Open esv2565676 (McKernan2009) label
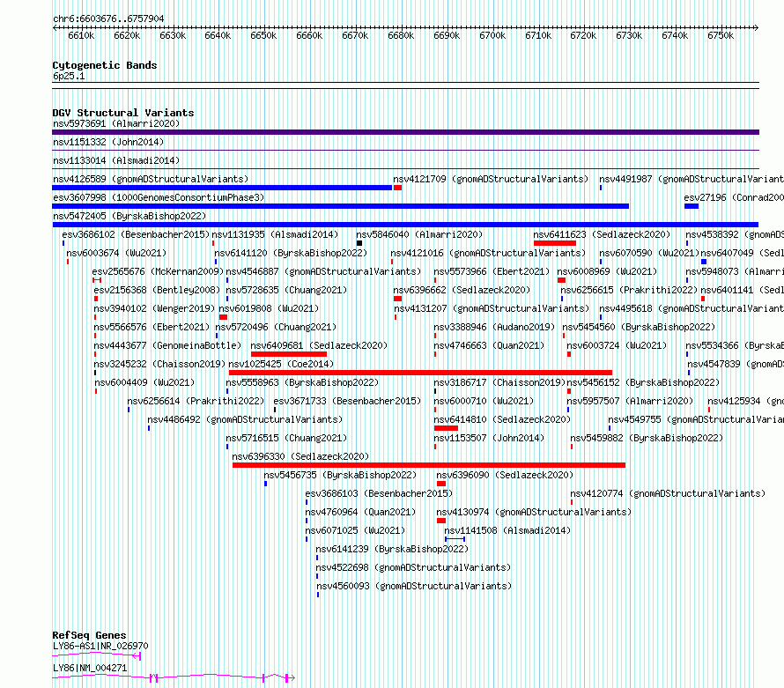784x688 pixels. tap(158, 271)
